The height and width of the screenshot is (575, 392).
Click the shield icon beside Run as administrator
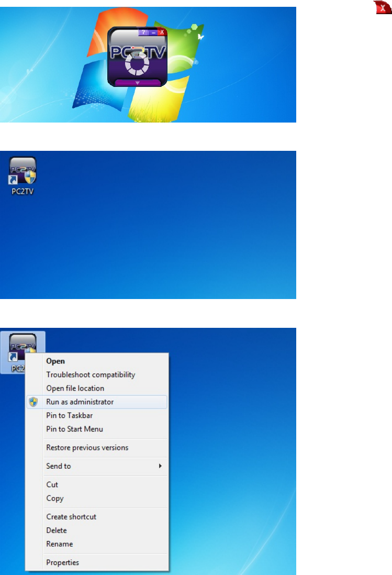click(33, 402)
